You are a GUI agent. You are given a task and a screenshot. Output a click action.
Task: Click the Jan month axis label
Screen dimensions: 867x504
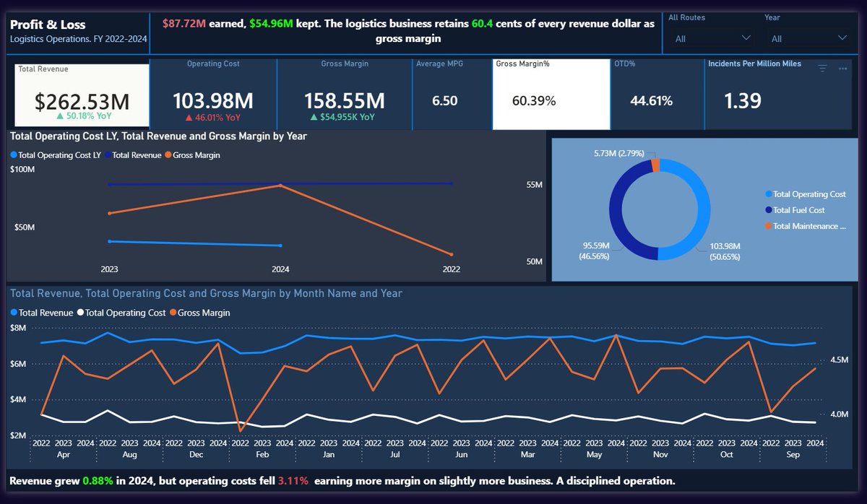[x=329, y=455]
